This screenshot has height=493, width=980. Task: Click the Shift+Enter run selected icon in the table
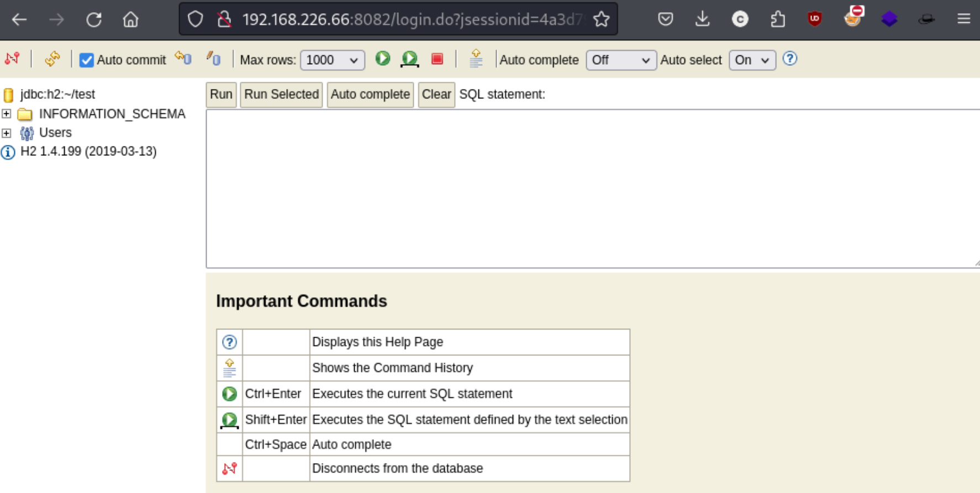(229, 420)
